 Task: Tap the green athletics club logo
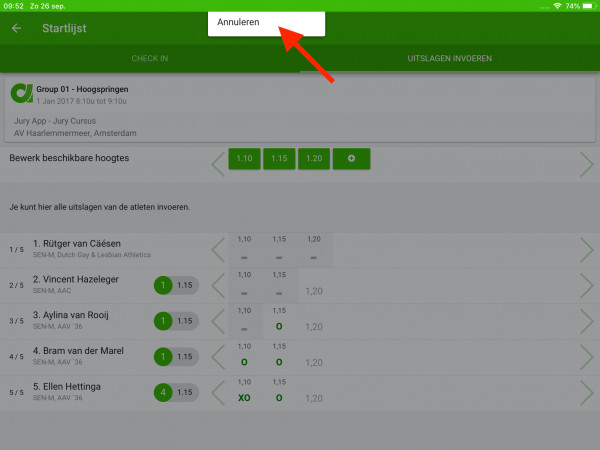[x=22, y=95]
